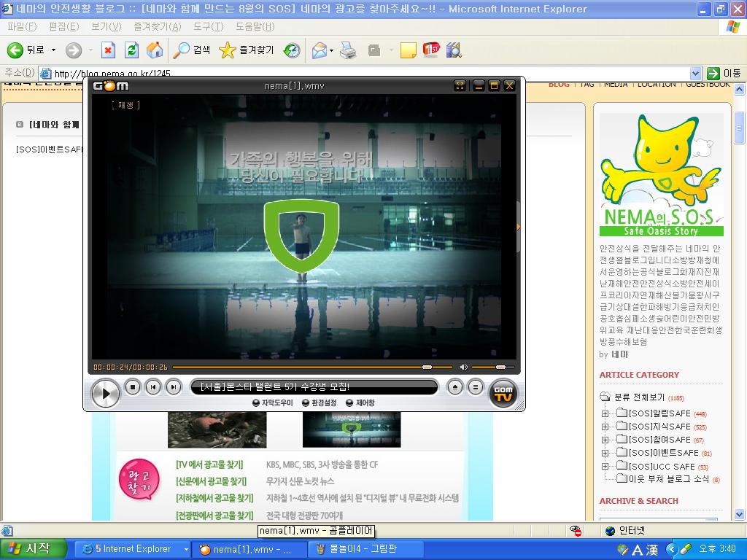747x560 pixels.
Task: Click [TV에서 광고물 찾기] link
Action: pyautogui.click(x=209, y=464)
